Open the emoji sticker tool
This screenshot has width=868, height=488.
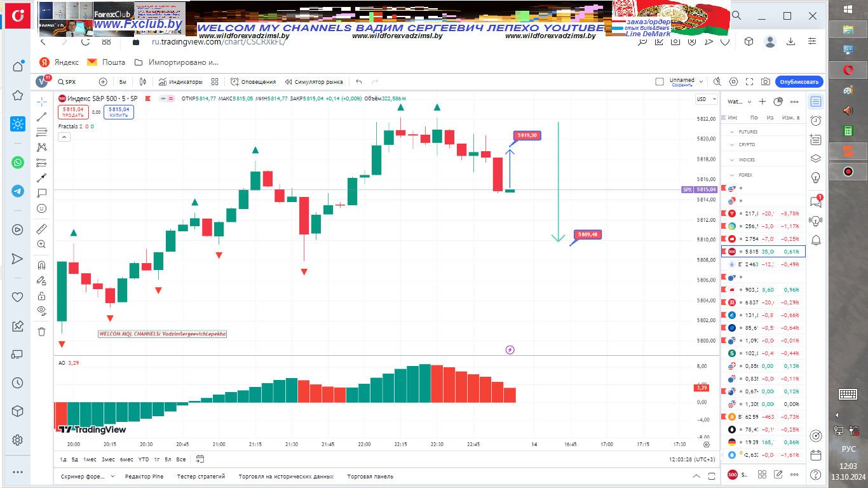[42, 208]
